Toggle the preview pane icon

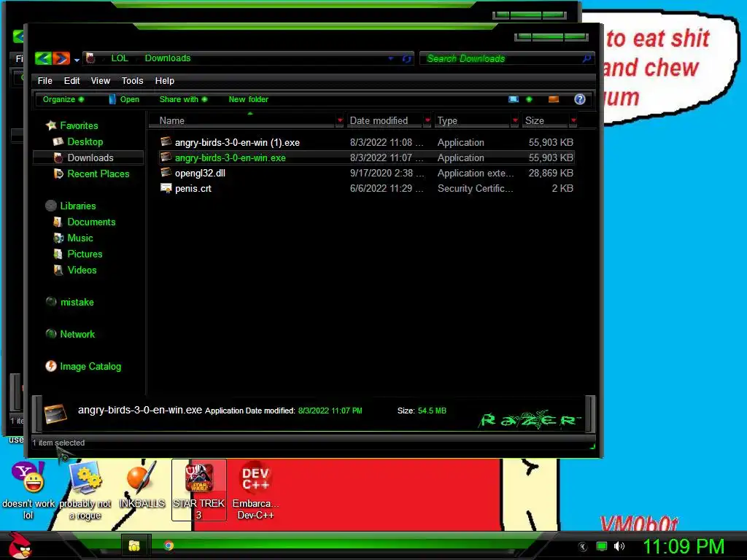point(554,99)
